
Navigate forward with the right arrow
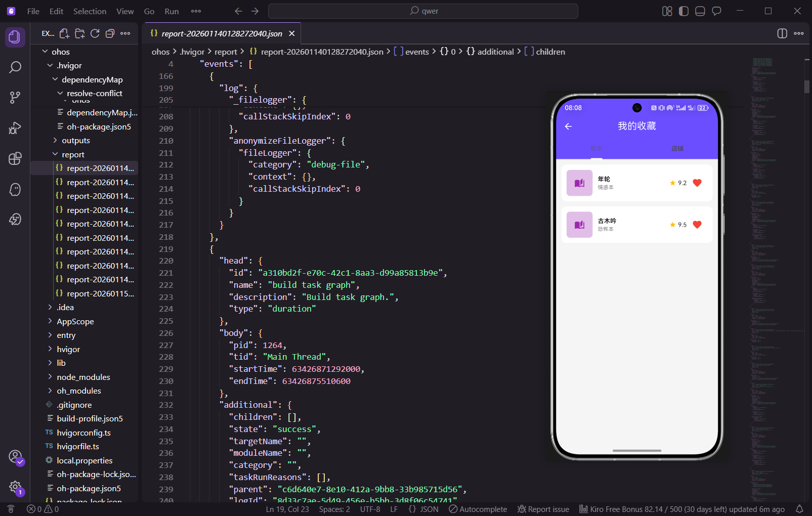coord(255,11)
